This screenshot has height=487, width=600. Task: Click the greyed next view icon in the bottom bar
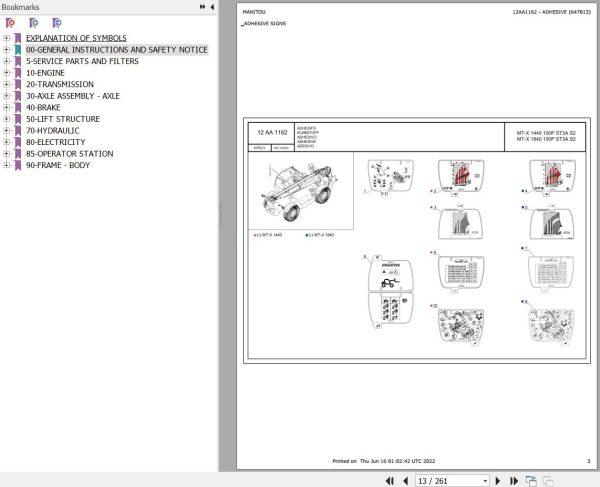pos(548,481)
